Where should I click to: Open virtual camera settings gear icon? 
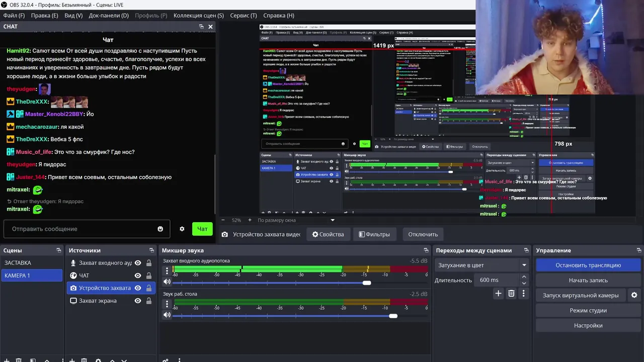tap(634, 295)
